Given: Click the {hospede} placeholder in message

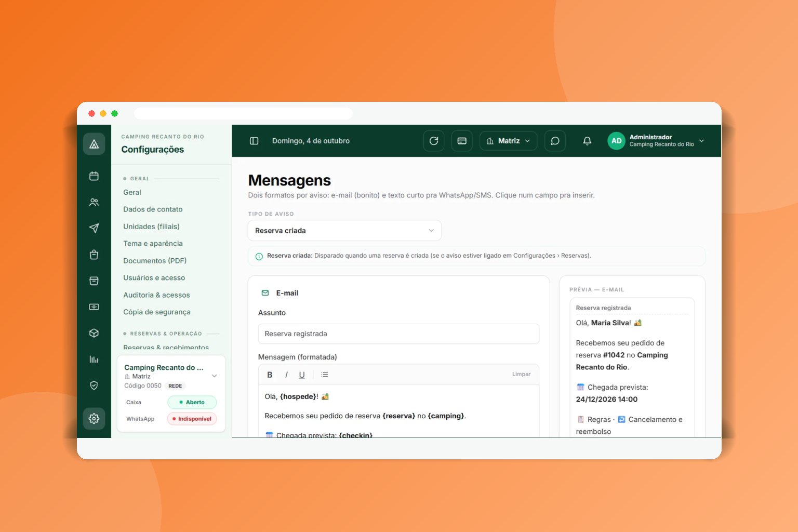Looking at the screenshot, I should pos(298,396).
